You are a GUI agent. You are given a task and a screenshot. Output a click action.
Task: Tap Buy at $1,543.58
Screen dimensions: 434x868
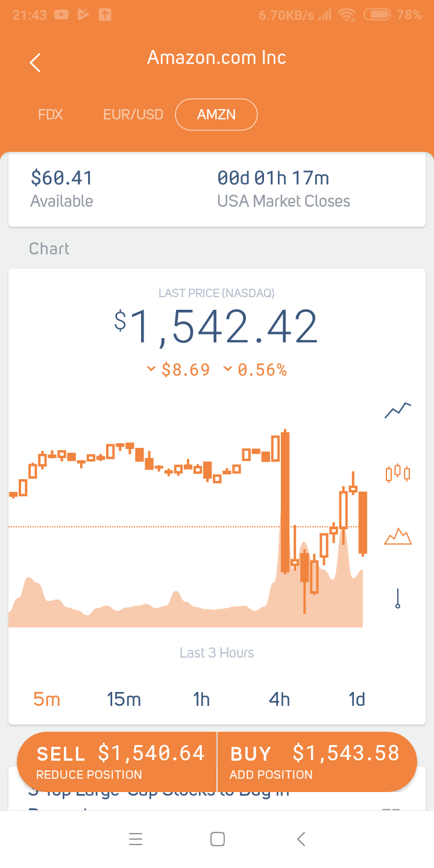coord(316,762)
